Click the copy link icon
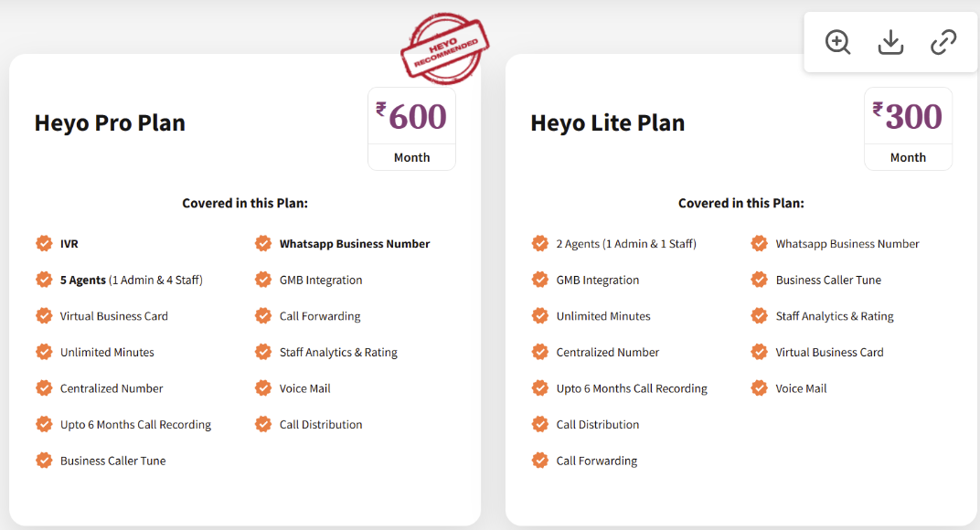Screen dimensions: 980x530 coord(943,43)
